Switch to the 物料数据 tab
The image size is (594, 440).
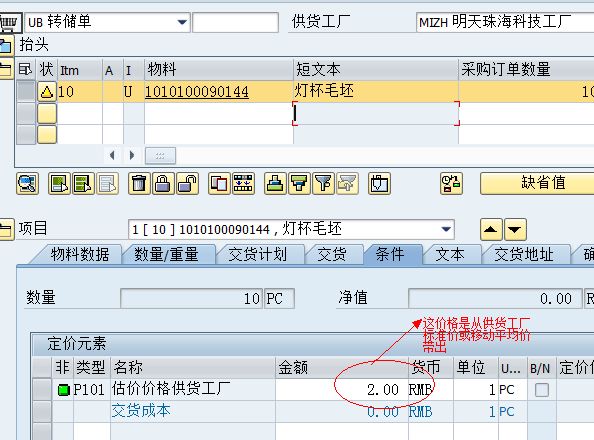pos(80,254)
